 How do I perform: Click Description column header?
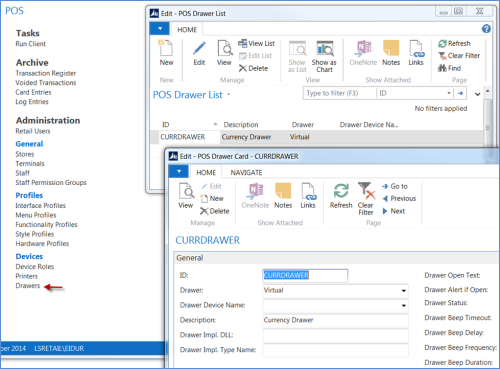241,125
